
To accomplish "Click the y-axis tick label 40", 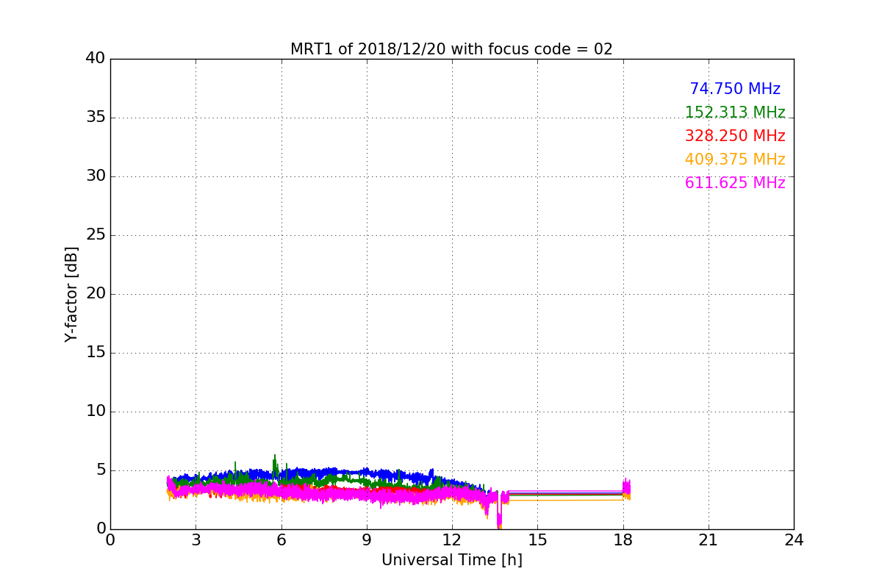I will (95, 59).
